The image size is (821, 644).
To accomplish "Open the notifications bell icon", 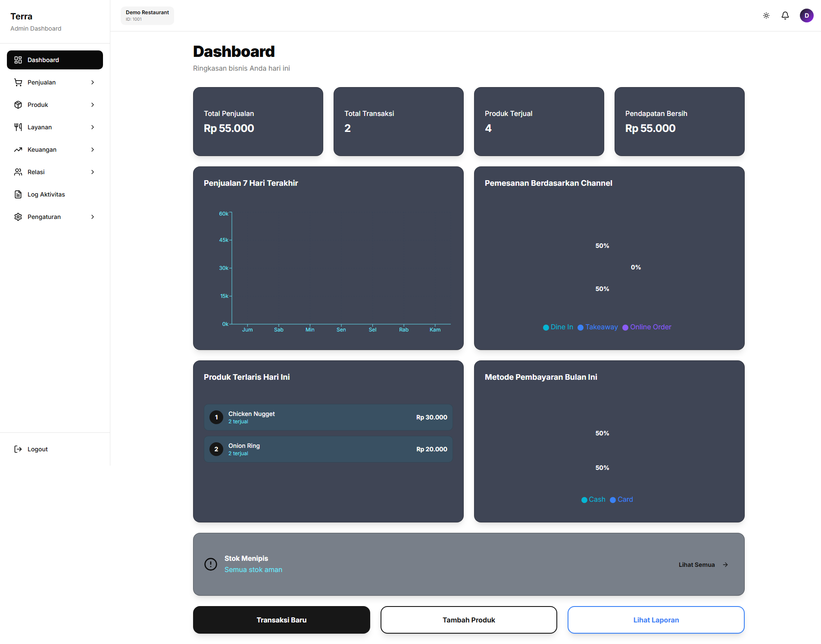I will [785, 16].
